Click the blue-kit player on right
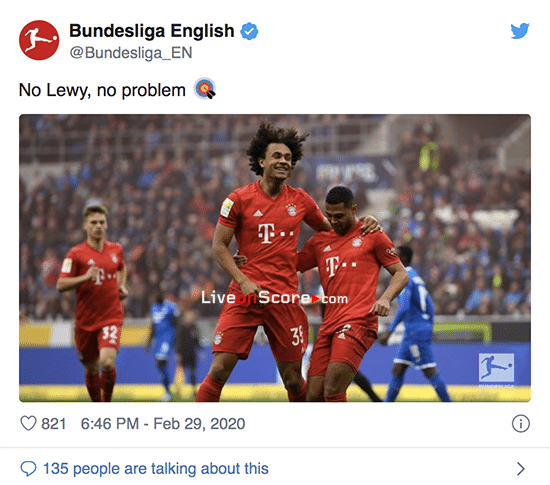 click(414, 324)
